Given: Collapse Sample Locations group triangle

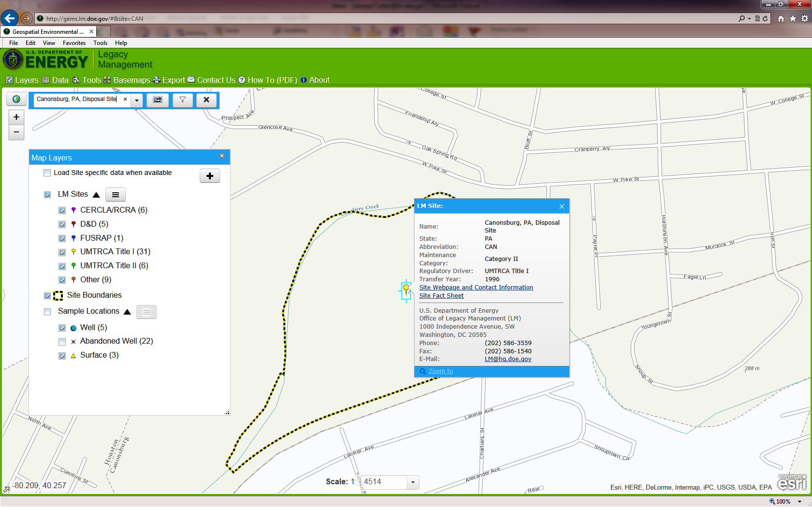Looking at the screenshot, I should pyautogui.click(x=127, y=312).
